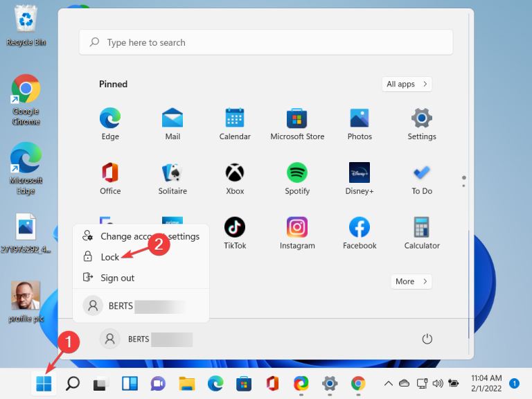Viewport: 532px width, 399px height.
Task: Open Disney+ app
Action: click(360, 178)
